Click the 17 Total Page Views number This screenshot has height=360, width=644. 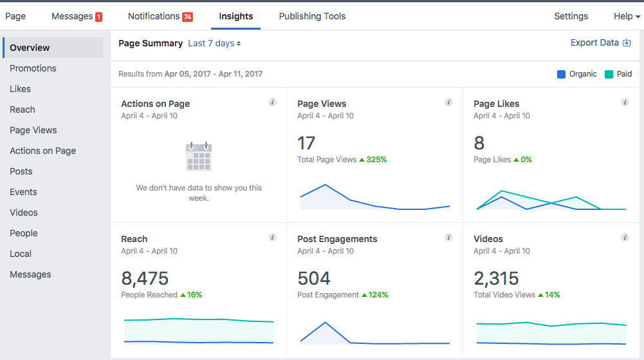306,143
